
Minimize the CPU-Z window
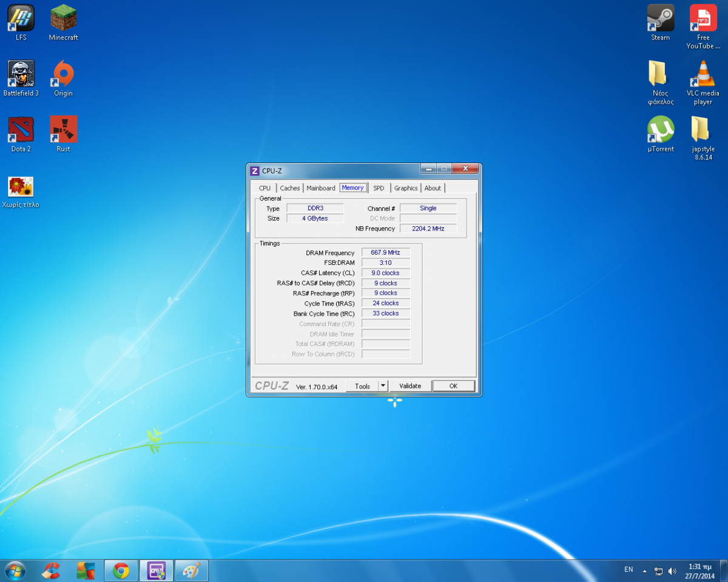[429, 169]
